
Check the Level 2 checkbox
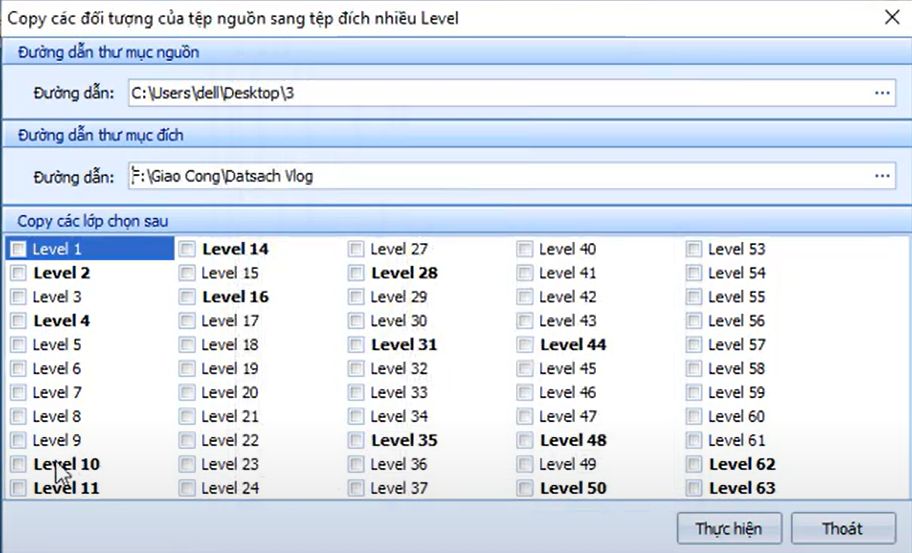pos(19,273)
